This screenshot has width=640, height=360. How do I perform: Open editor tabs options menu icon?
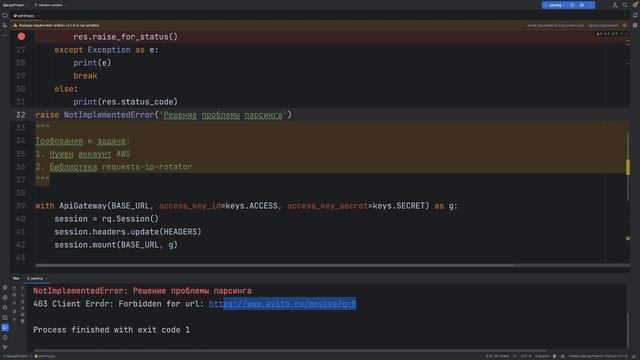click(624, 16)
